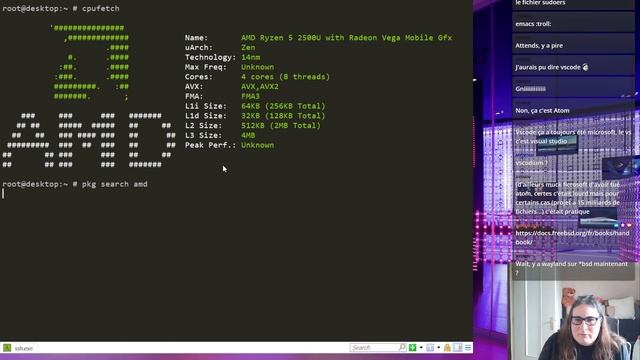Click chat message 'J'aurais pu dire vscode'

[551, 67]
